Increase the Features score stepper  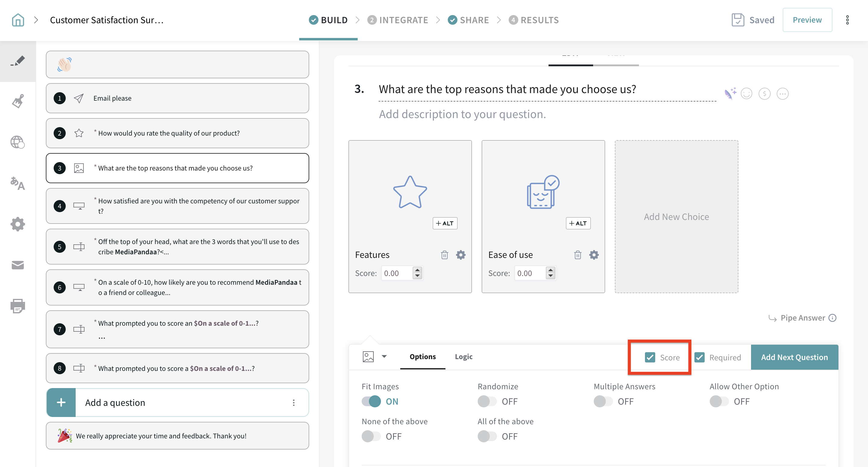pos(417,270)
